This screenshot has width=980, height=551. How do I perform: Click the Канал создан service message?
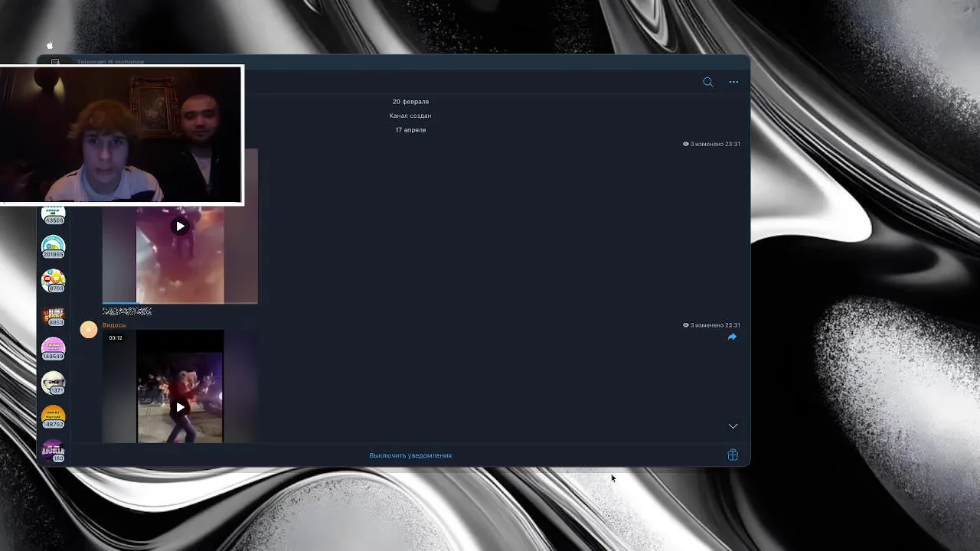410,116
